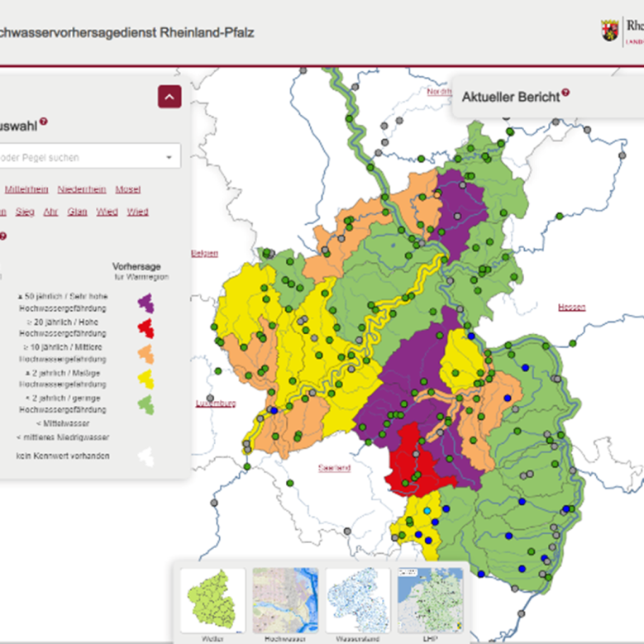Image resolution: width=644 pixels, height=644 pixels.
Task: Click the yellow moderate flood risk legend swatch
Action: pyautogui.click(x=145, y=379)
